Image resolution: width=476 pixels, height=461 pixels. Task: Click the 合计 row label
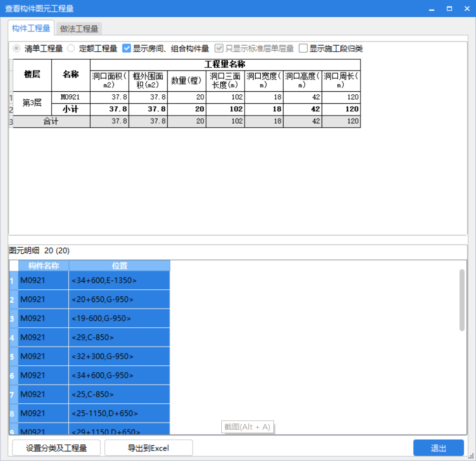click(x=51, y=122)
